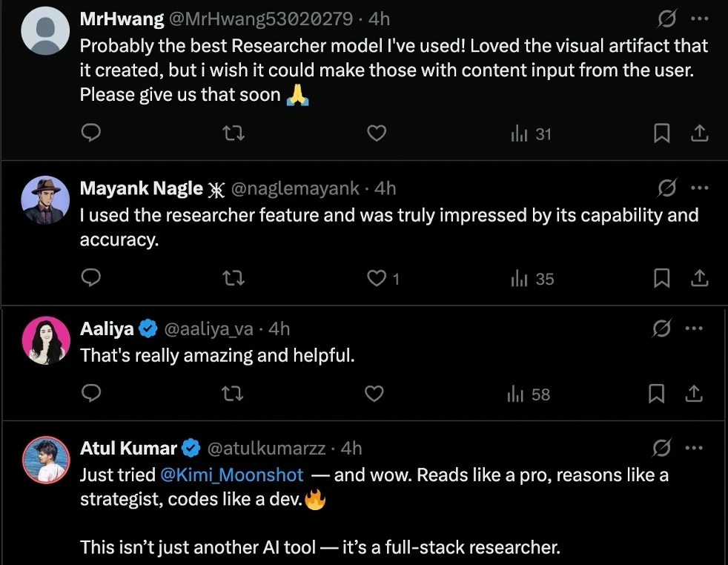Open Atul Kumar's profile name link
Viewport: 728px width, 565px height.
click(x=128, y=448)
